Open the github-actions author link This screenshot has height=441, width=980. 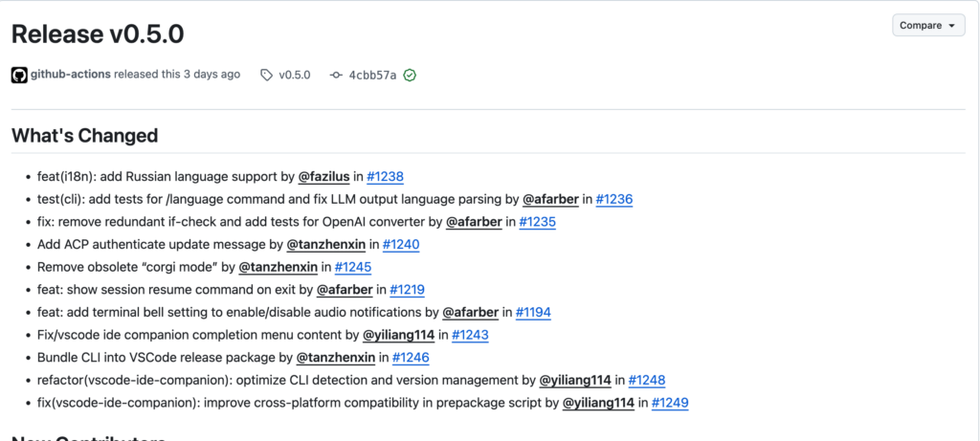[x=71, y=75]
